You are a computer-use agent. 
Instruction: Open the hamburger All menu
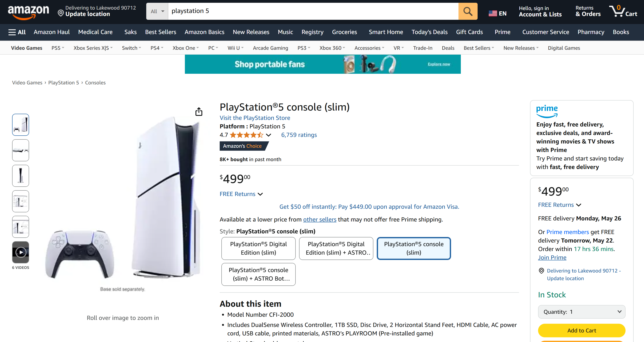click(x=17, y=32)
